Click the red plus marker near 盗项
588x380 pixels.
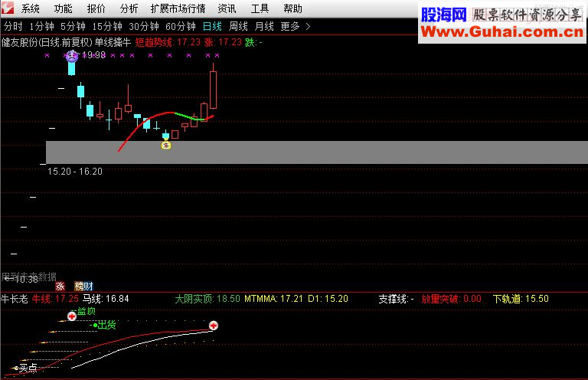(72, 316)
